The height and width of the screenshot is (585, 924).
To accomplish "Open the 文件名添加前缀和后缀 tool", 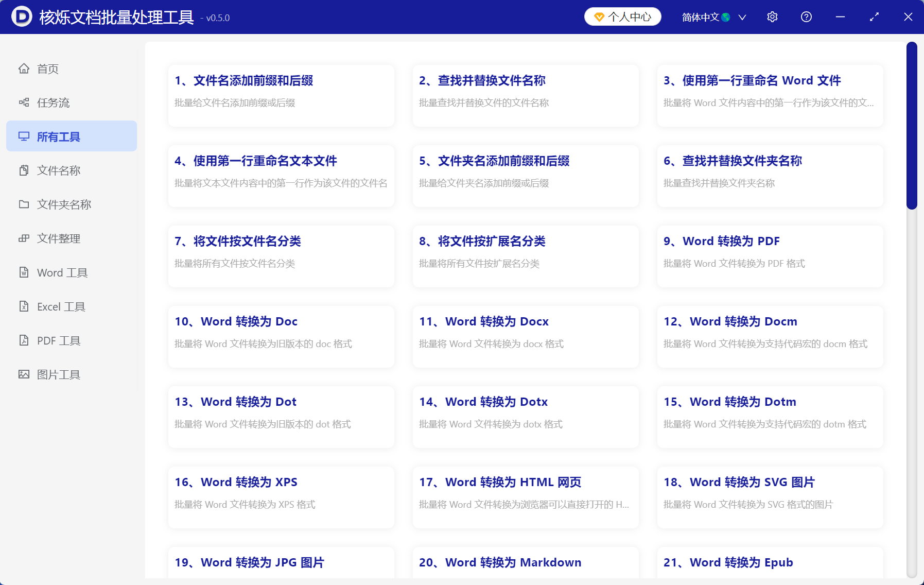I will [281, 96].
